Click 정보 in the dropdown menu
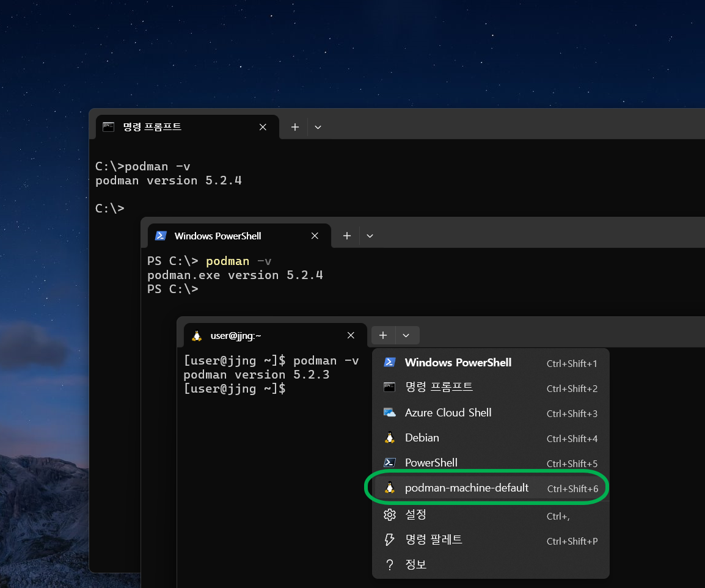This screenshot has width=705, height=588. tap(491, 565)
